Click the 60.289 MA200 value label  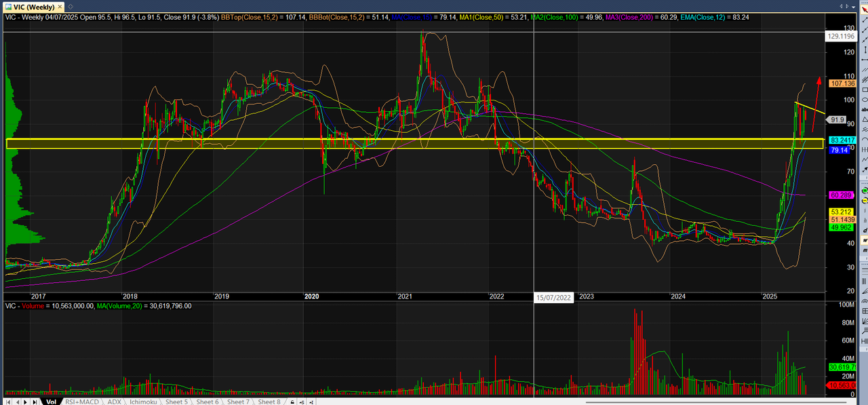pos(841,195)
